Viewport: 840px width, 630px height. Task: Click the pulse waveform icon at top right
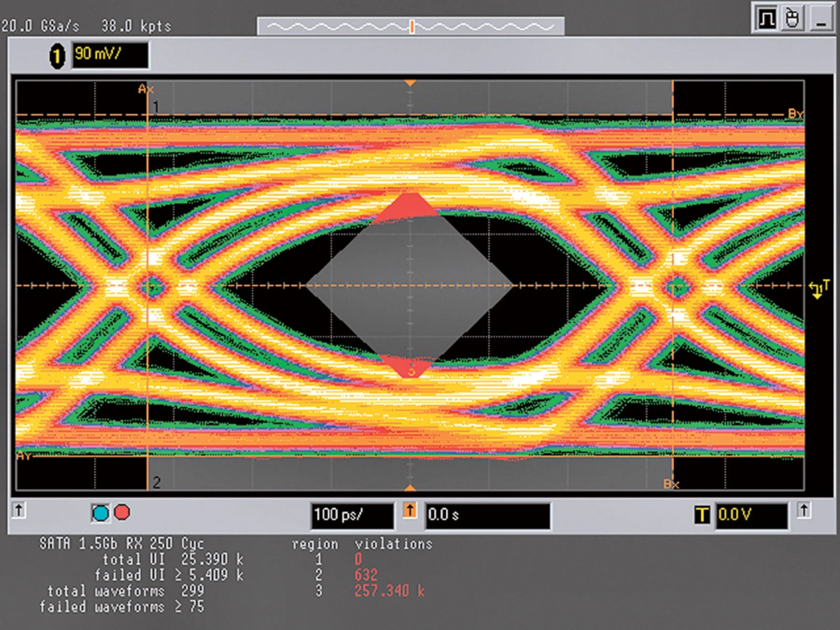tap(766, 18)
